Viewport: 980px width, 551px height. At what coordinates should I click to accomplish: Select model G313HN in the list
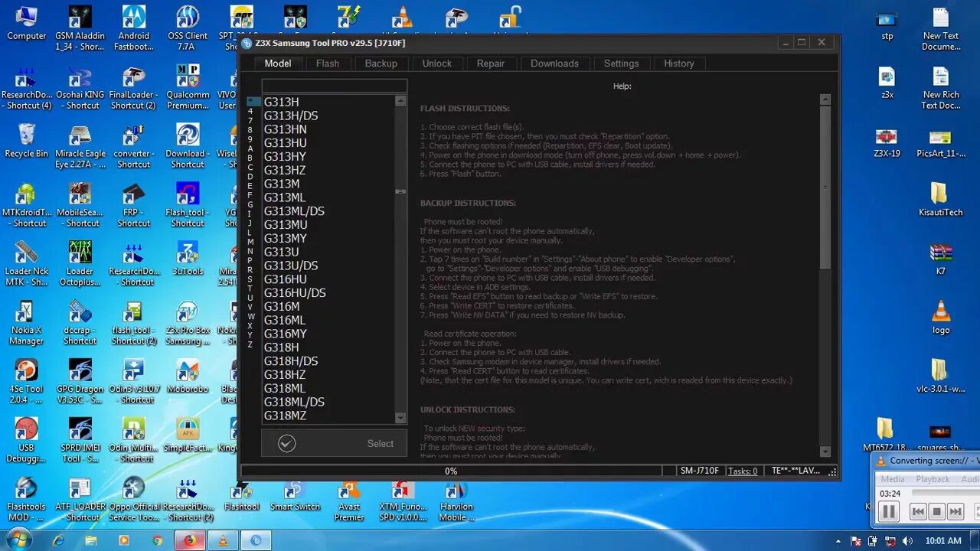(285, 129)
